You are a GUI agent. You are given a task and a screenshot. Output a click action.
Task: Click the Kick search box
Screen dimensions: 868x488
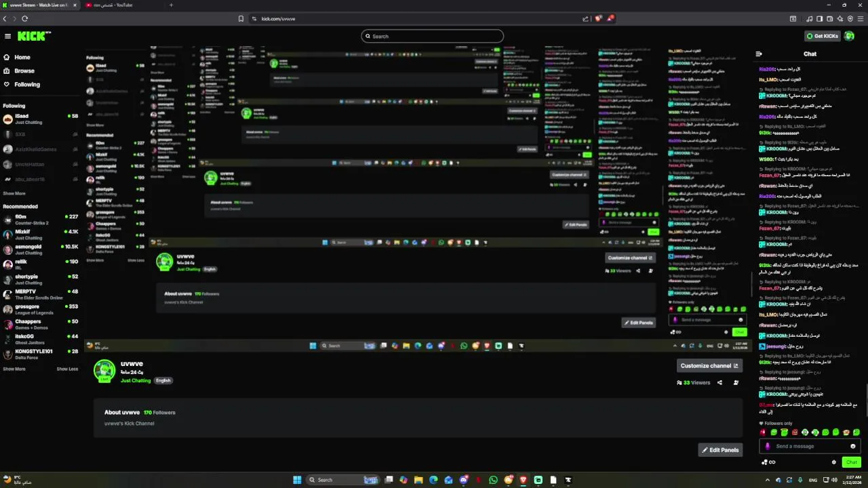433,36
